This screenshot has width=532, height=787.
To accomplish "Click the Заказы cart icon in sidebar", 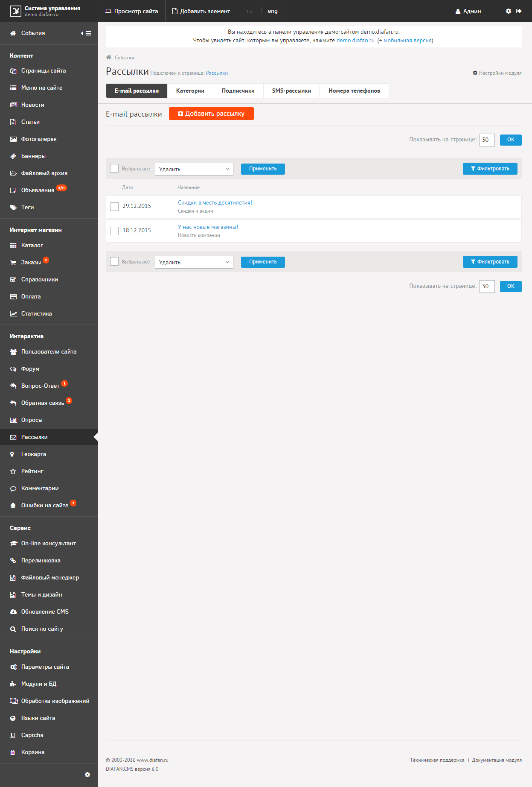I will point(13,263).
